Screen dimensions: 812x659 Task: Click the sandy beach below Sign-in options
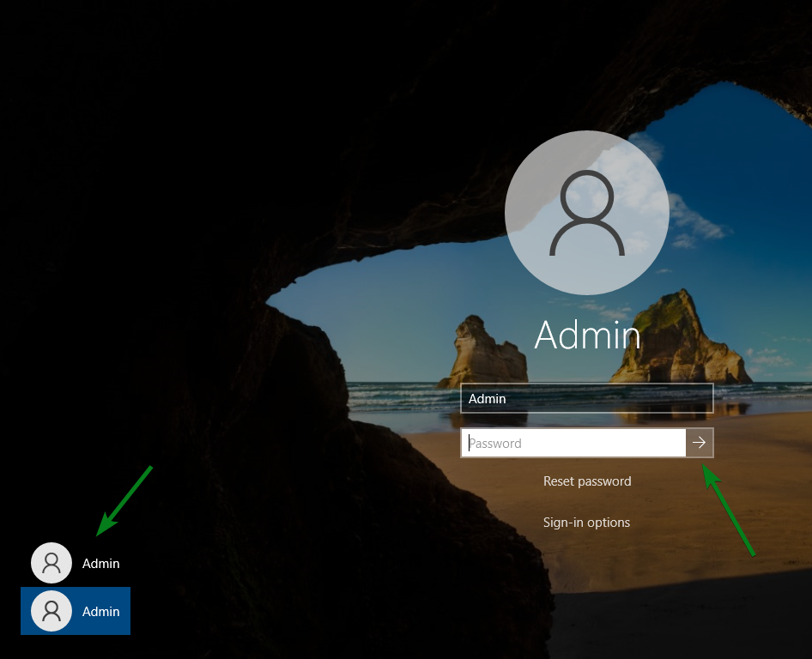(x=601, y=566)
